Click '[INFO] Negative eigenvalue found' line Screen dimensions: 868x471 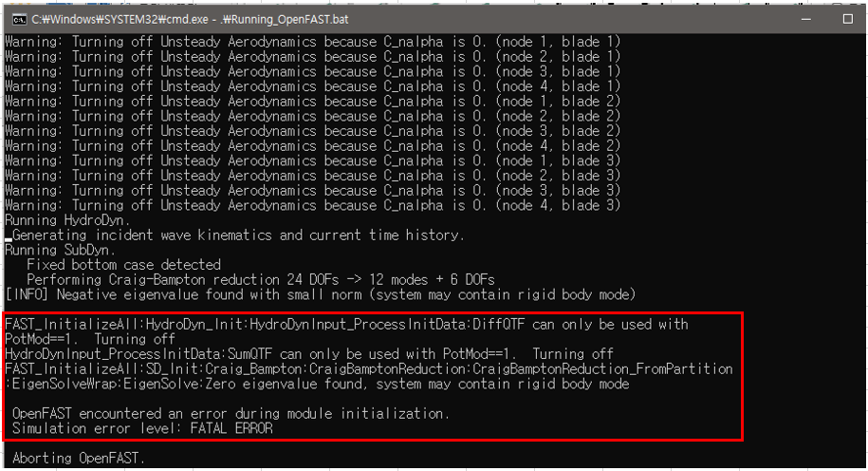321,294
